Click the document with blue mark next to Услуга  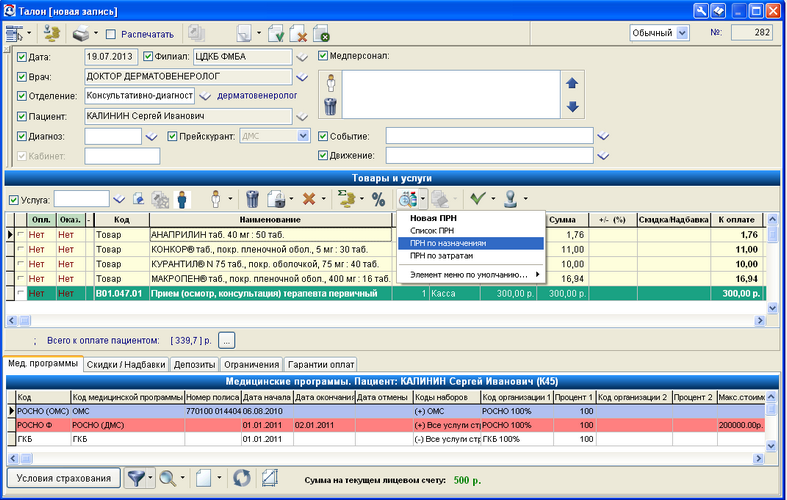pos(139,199)
